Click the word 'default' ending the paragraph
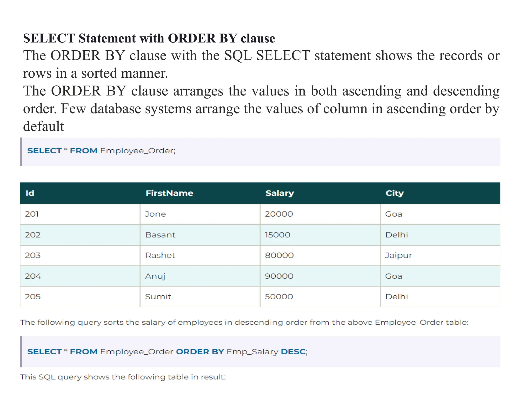 (x=44, y=126)
